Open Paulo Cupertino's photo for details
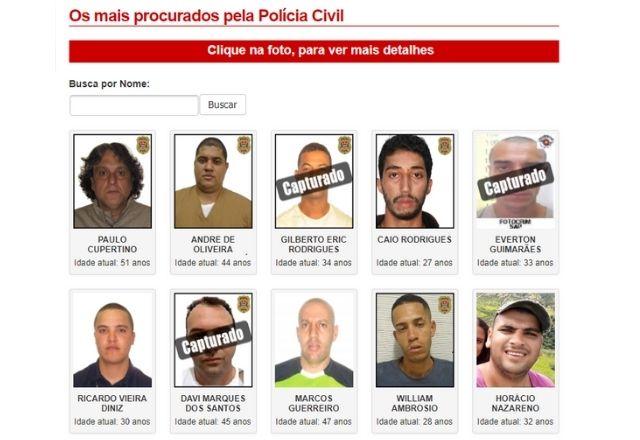 click(x=113, y=181)
